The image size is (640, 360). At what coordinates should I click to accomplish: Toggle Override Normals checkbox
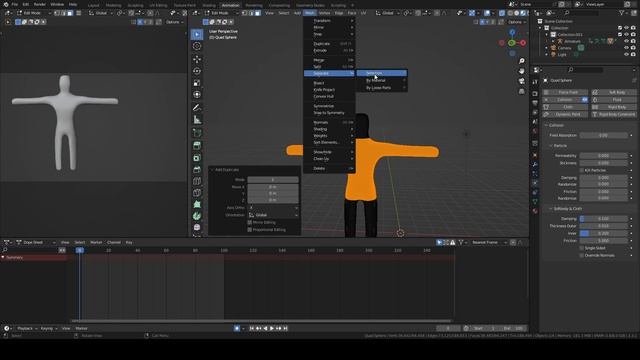coord(582,256)
